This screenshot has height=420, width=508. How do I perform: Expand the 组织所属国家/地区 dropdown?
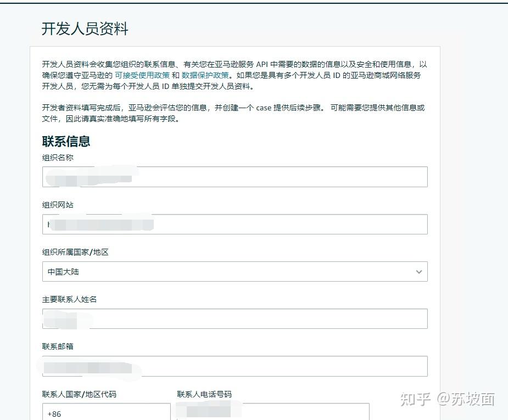235,271
